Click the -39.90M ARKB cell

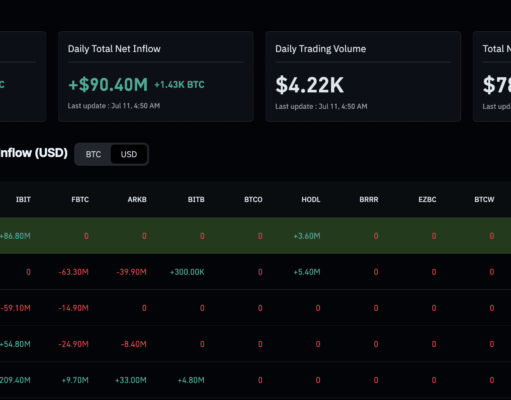[x=131, y=272]
